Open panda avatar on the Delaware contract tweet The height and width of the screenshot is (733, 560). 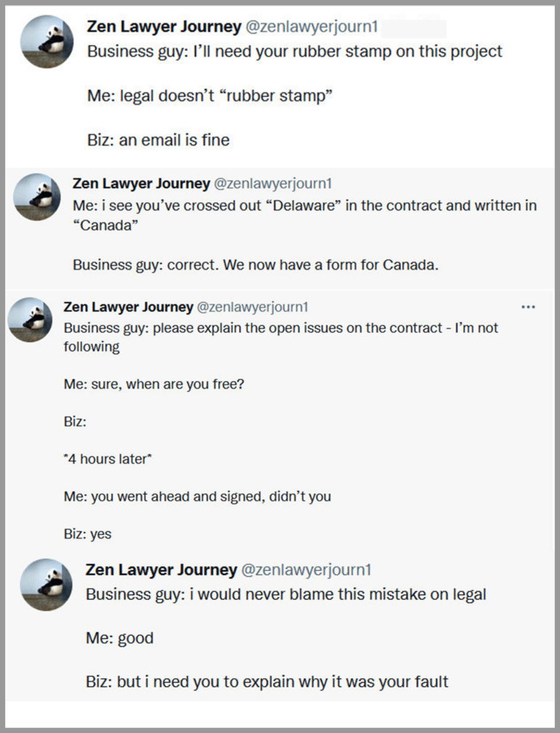(x=37, y=197)
